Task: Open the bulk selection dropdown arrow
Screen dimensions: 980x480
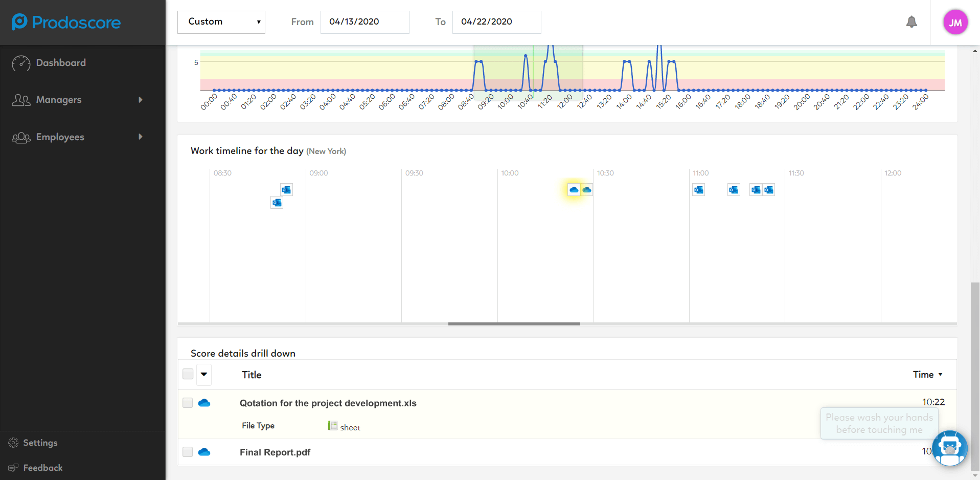Action: (204, 374)
